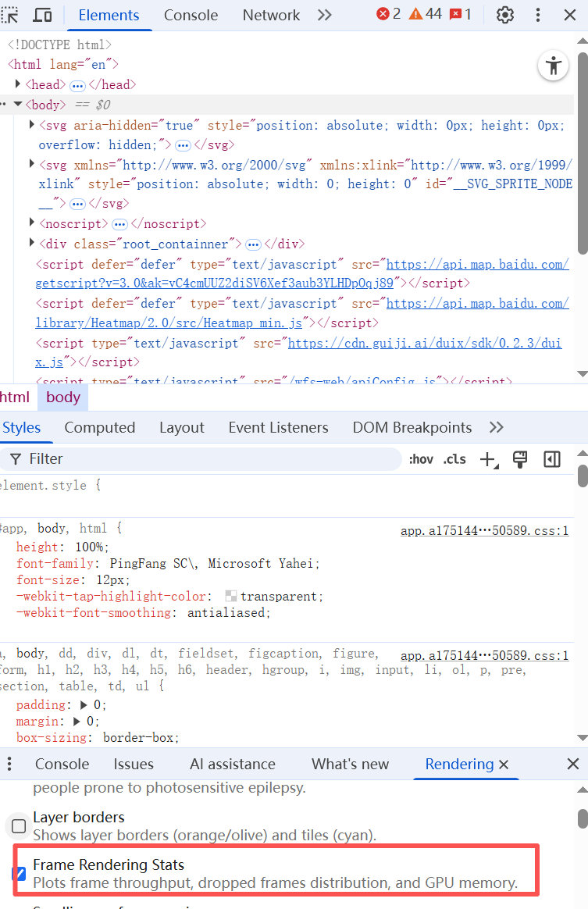Image resolution: width=588 pixels, height=909 pixels.
Task: Show more DevTools panels chevron
Action: tap(325, 15)
